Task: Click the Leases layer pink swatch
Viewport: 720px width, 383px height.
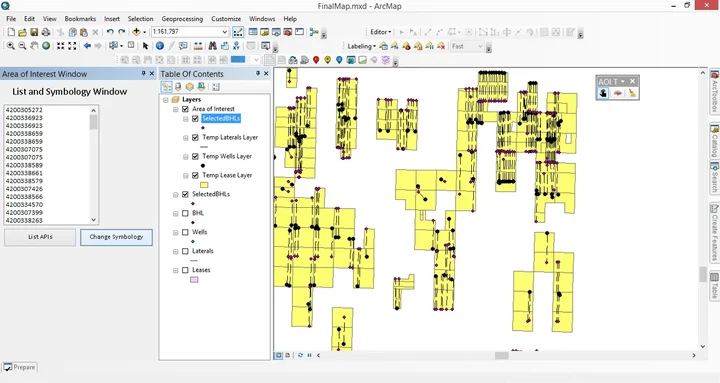Action: tap(194, 280)
